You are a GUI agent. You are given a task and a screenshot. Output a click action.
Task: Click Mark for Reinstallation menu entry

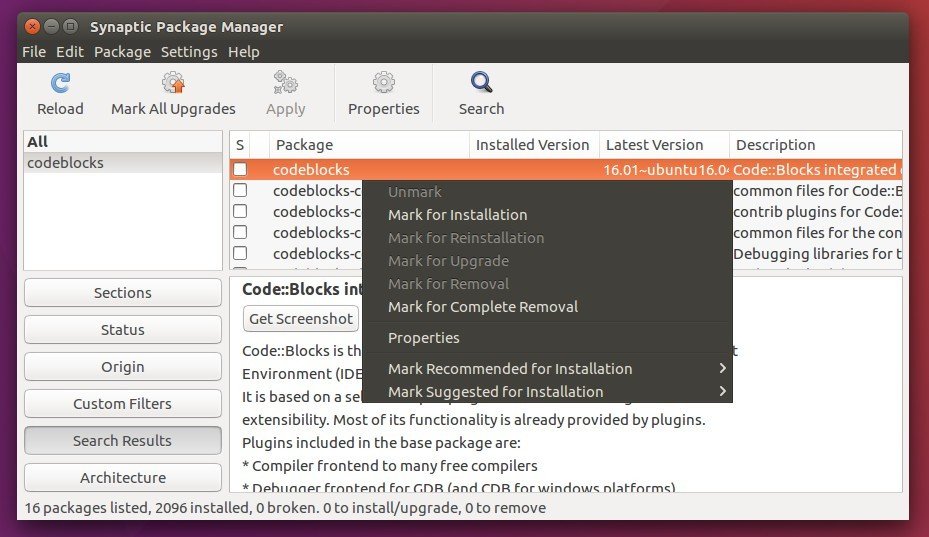[x=547, y=238]
